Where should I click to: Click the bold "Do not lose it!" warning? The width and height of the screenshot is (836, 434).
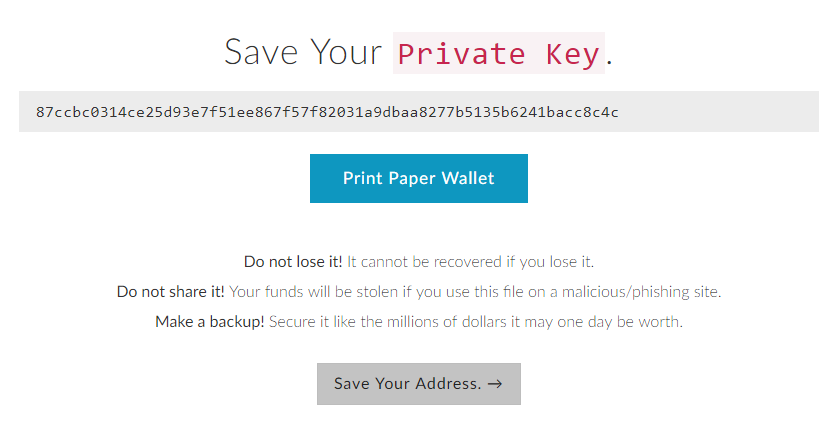pos(293,262)
